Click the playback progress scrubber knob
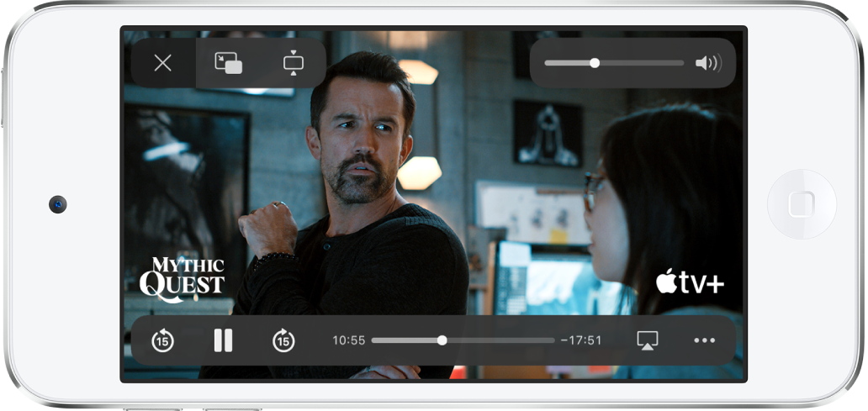This screenshot has height=411, width=868. pos(442,340)
